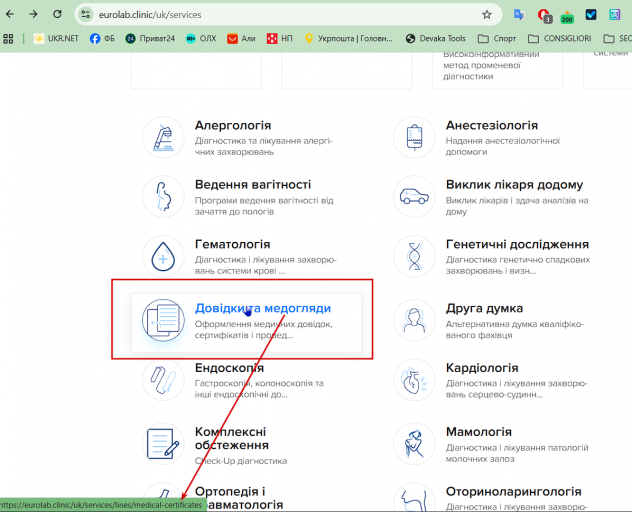Click text 'Діагностика і лікування патологій молочних залоз'

pyautogui.click(x=517, y=454)
